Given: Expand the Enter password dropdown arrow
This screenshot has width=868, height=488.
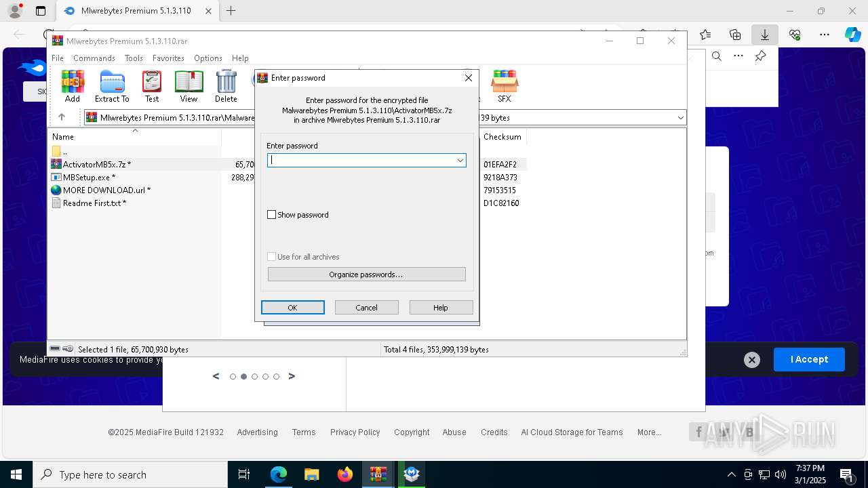Looking at the screenshot, I should 460,160.
